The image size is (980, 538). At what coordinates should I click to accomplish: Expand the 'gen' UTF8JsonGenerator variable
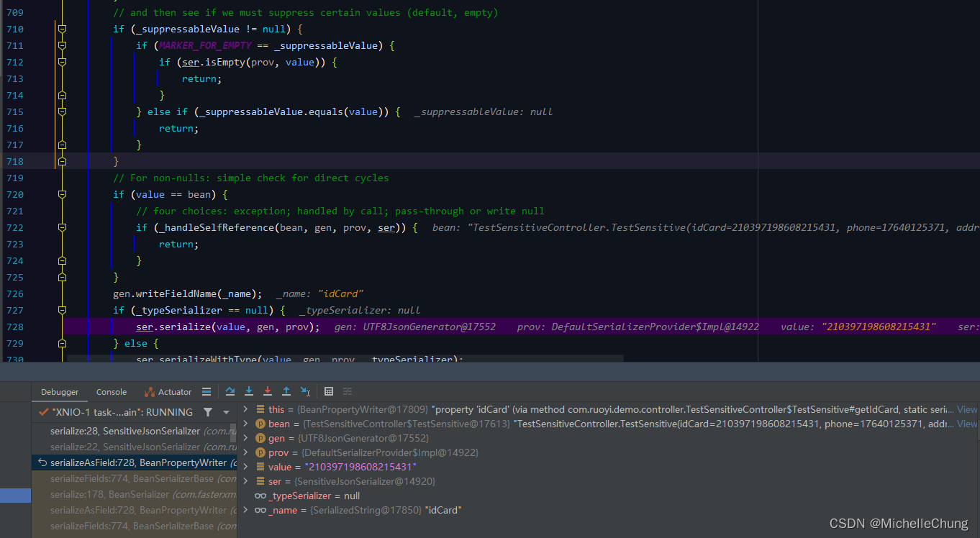tap(245, 438)
